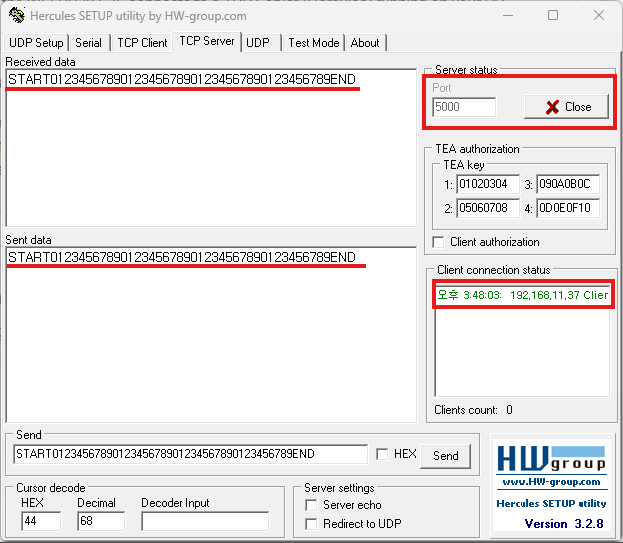Select the client connection entry 192.168.11.37
The image size is (623, 543).
pyautogui.click(x=521, y=295)
